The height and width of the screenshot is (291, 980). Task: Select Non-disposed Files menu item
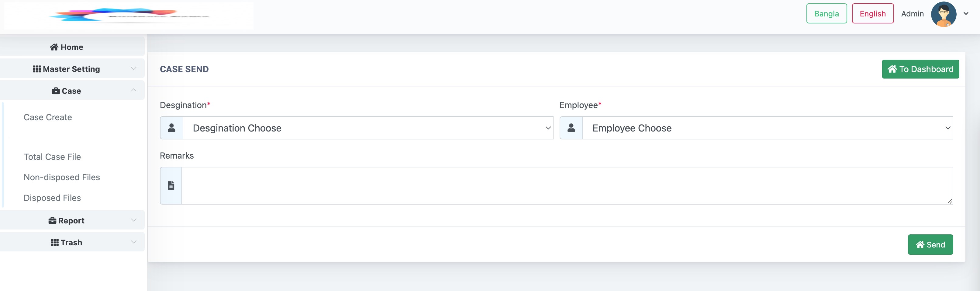coord(62,177)
